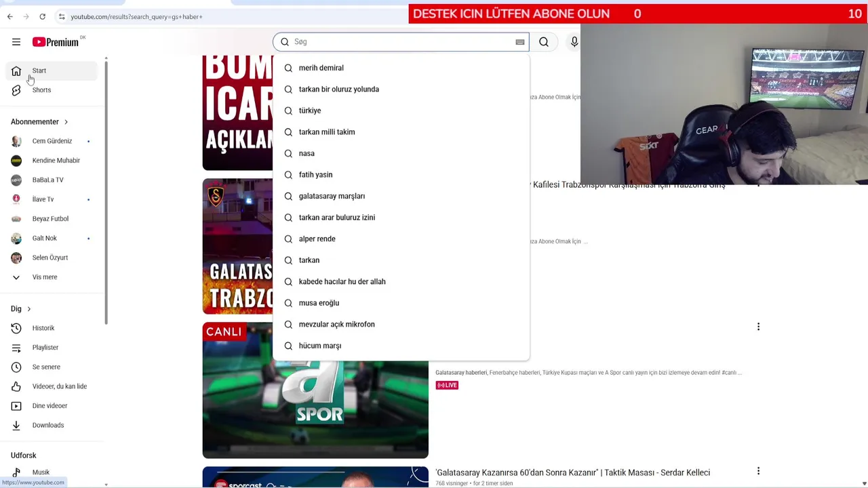Select suggestion tarkan arar buluruz izini
This screenshot has height=488, width=868.
coord(401,218)
